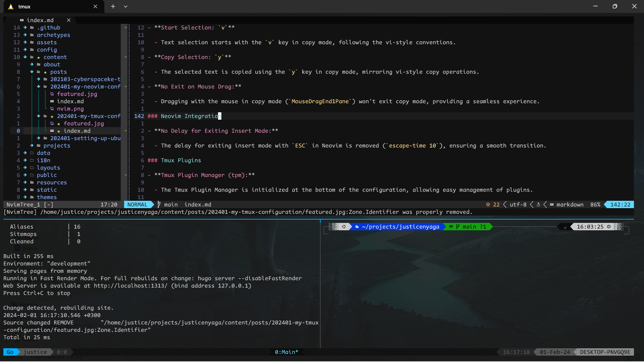Toggle the 'themes' folder visibility

47,197
